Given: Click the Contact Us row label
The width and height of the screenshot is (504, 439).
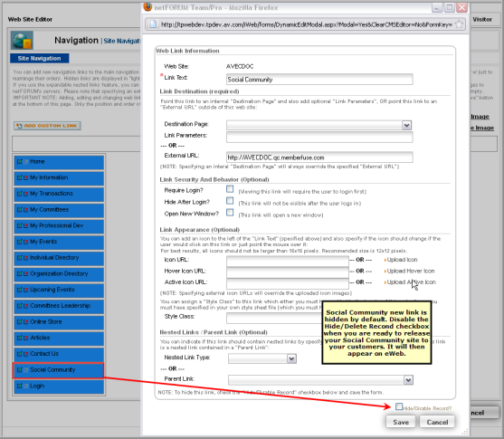Looking at the screenshot, I should (44, 353).
